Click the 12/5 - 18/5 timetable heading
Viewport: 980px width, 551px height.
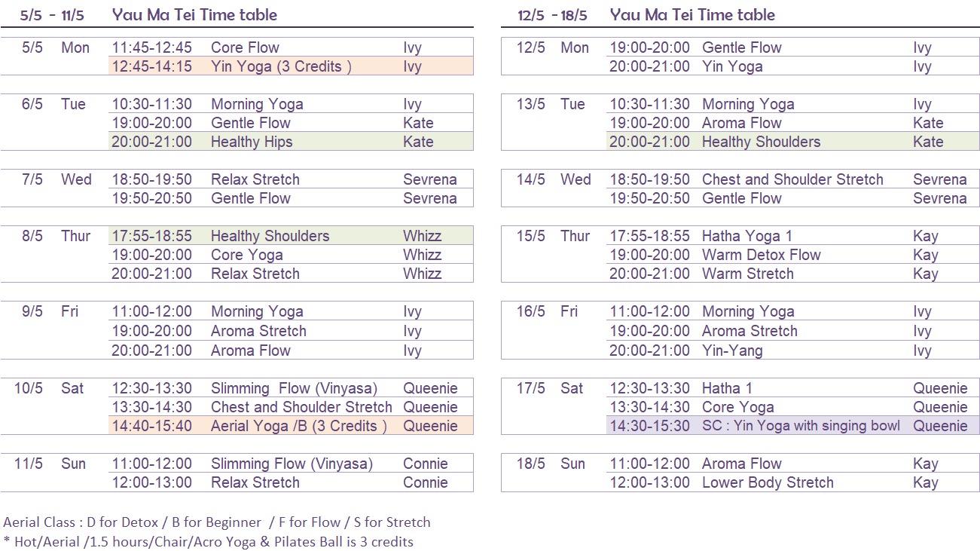646,14
